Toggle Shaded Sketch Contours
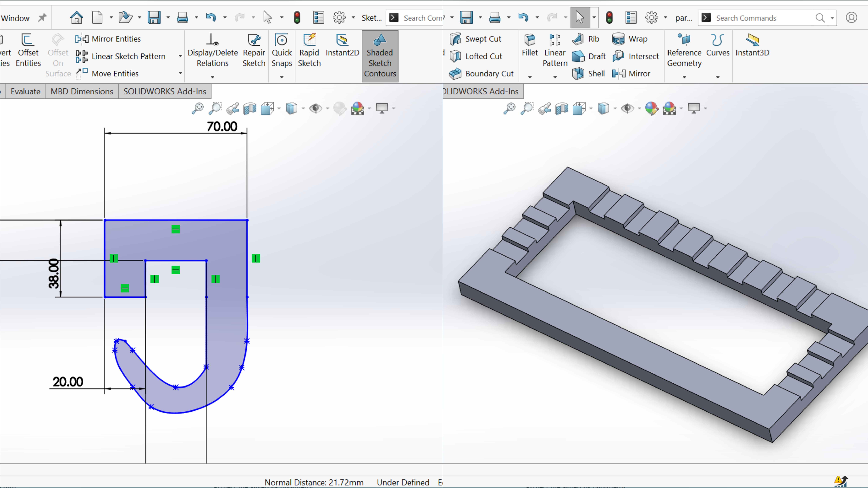868x488 pixels. tap(380, 56)
